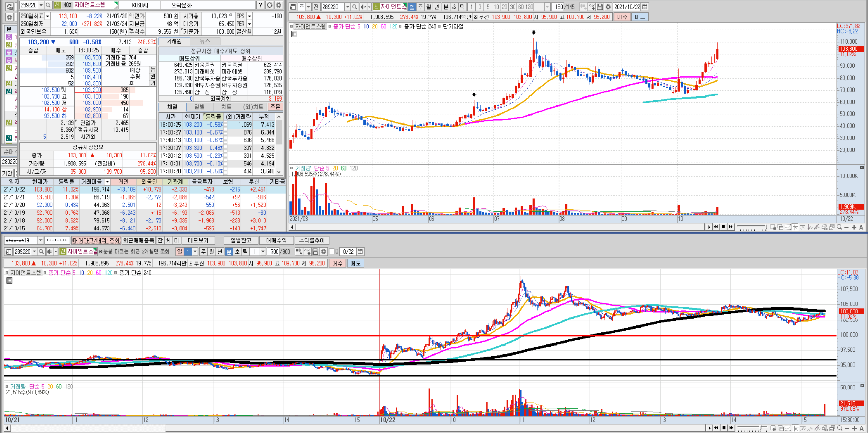Open lower chart settings gear icon
Image resolution: width=868 pixels, height=433 pixels.
(x=323, y=251)
